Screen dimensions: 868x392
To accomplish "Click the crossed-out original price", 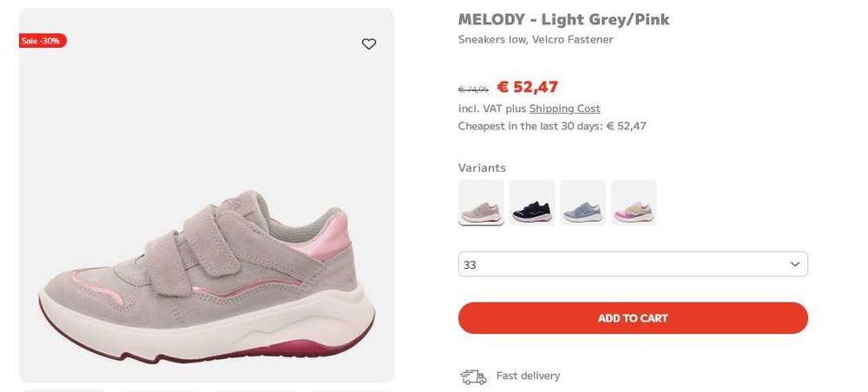I will [473, 89].
